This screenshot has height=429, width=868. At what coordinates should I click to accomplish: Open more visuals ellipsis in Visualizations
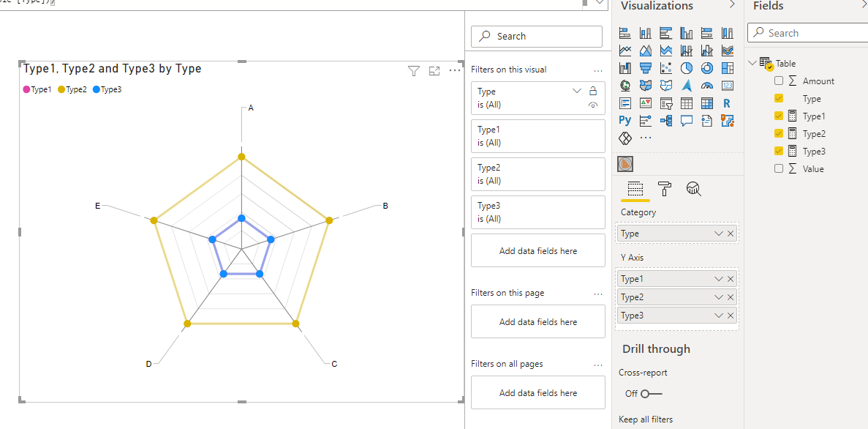(x=646, y=138)
